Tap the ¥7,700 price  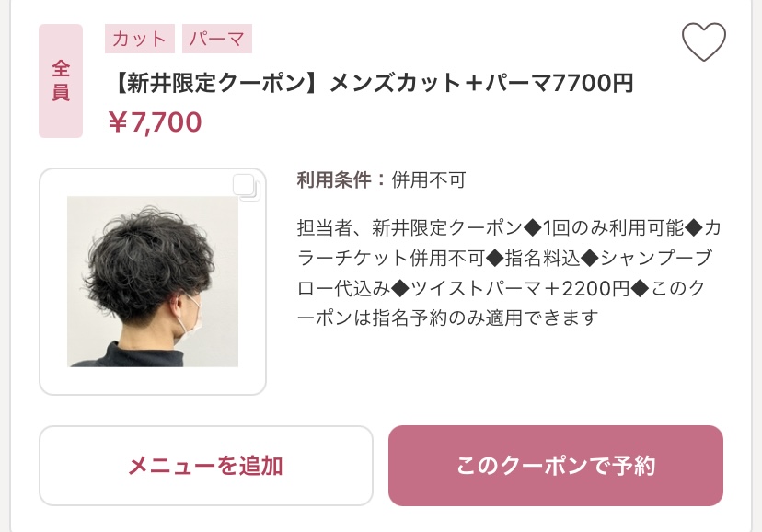(x=155, y=121)
